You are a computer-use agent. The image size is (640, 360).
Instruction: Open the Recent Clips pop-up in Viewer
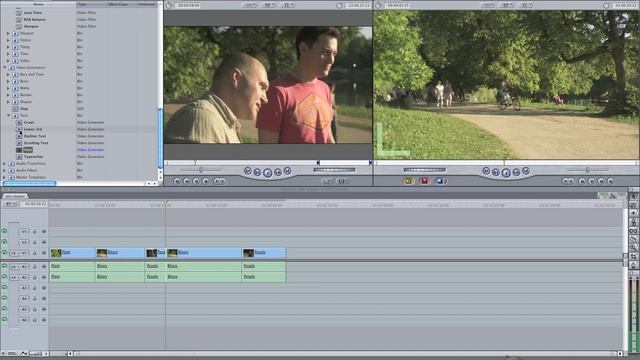click(327, 181)
